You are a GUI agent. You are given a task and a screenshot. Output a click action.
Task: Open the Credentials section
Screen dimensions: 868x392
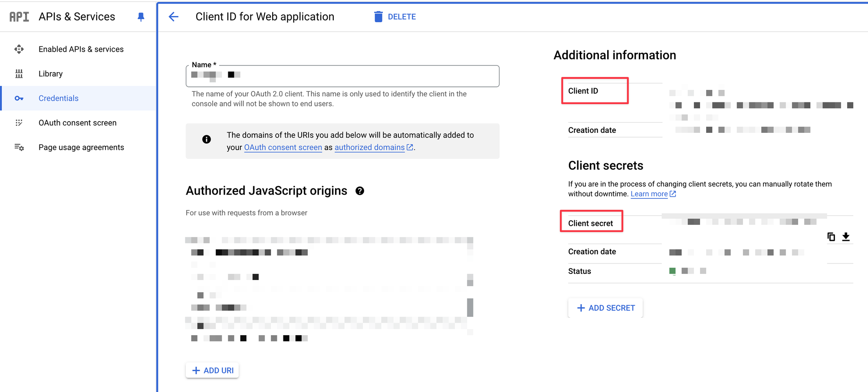click(x=59, y=99)
